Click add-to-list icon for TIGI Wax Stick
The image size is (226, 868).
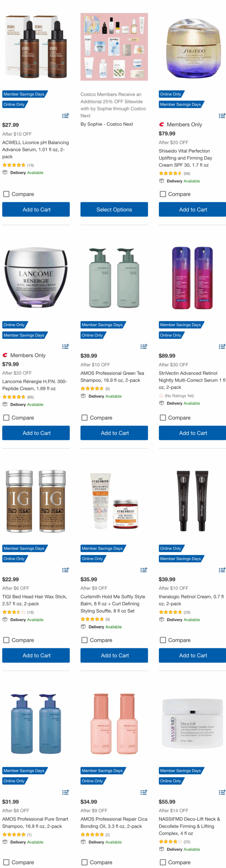click(x=66, y=570)
